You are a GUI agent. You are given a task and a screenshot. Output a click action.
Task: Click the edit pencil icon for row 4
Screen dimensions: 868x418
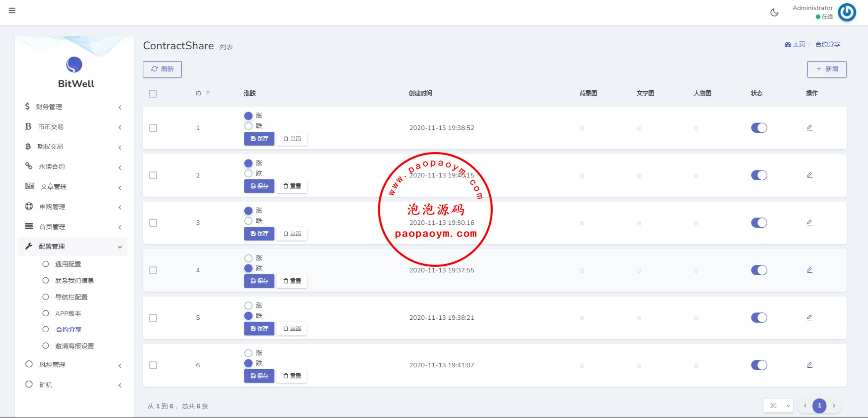pos(809,270)
